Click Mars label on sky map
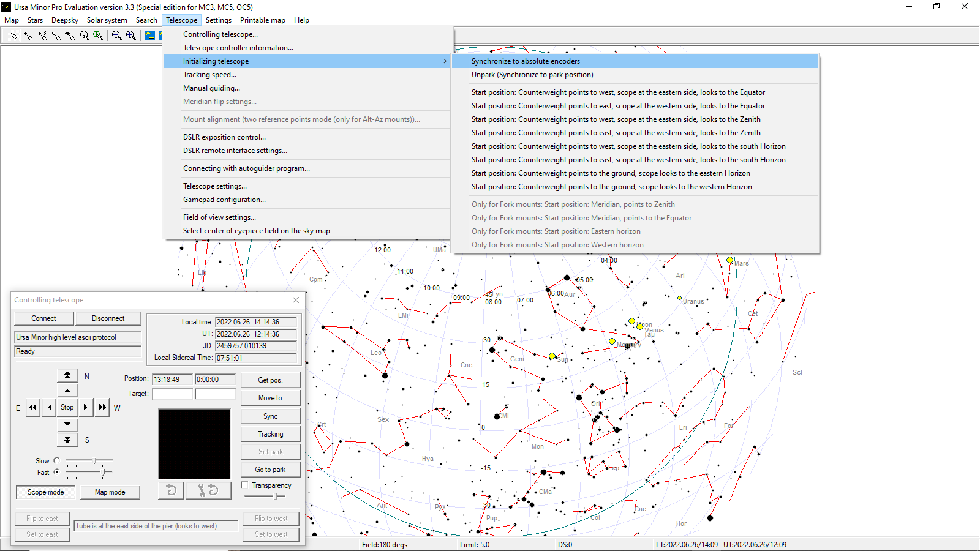980x551 pixels. [x=742, y=263]
